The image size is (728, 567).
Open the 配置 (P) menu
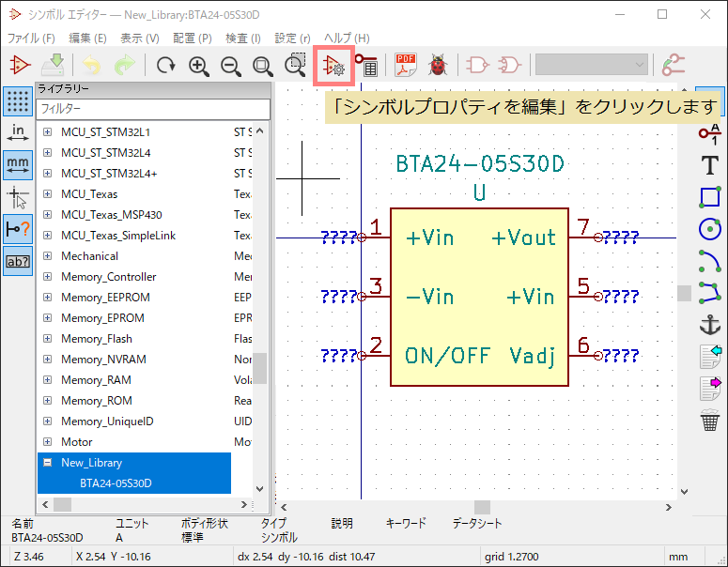click(193, 38)
